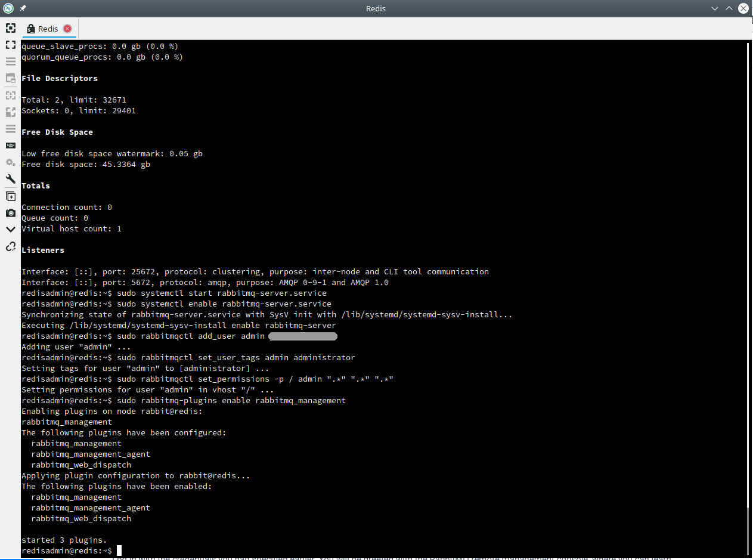This screenshot has width=753, height=560.
Task: Minimize the window using the title bar down-chevron
Action: point(715,8)
